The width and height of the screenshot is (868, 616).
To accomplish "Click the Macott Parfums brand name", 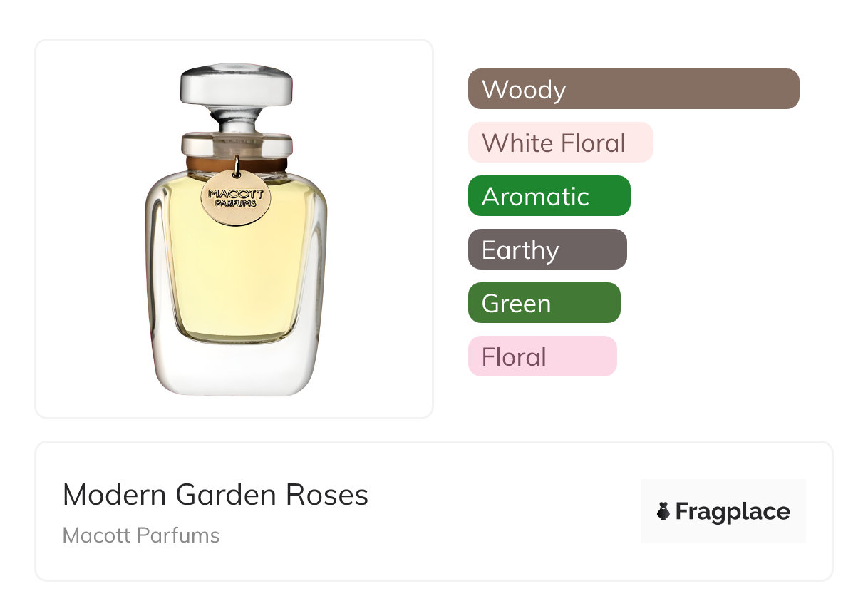I will tap(141, 535).
